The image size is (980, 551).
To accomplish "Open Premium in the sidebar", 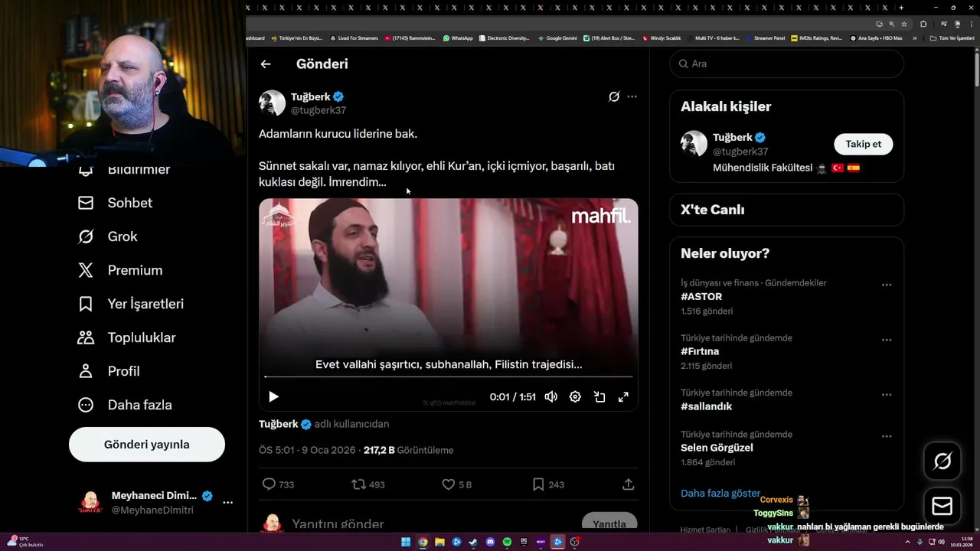I will [120, 270].
